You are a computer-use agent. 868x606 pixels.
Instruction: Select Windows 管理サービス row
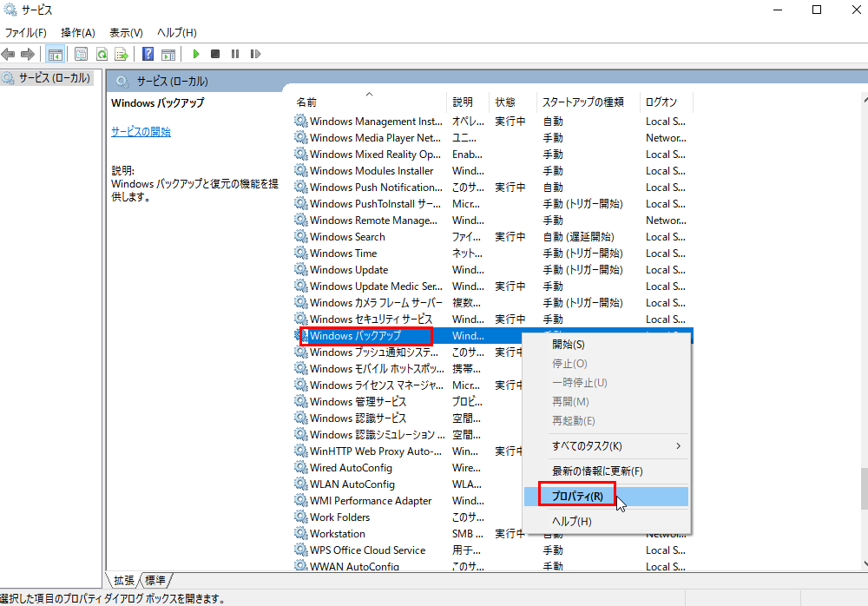(x=408, y=402)
